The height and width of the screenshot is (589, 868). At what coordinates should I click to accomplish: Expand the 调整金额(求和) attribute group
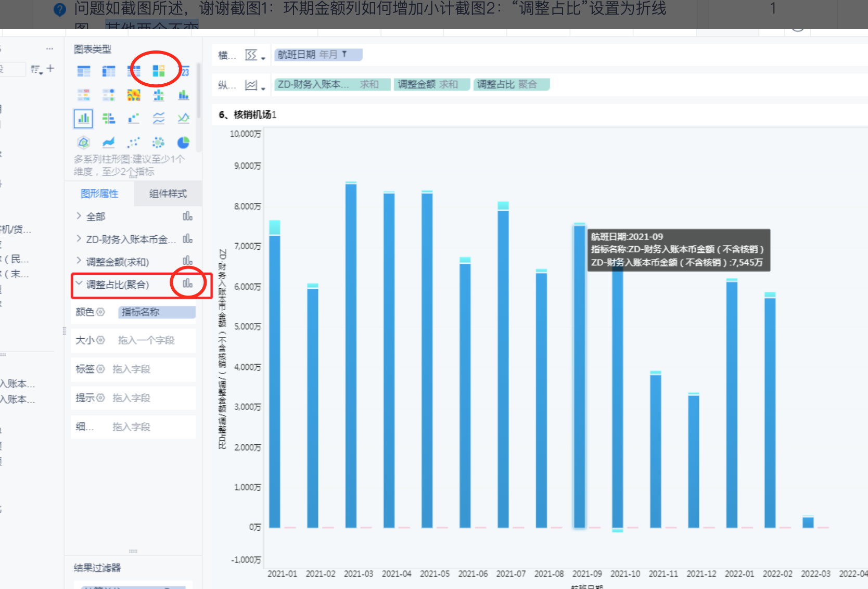point(79,260)
